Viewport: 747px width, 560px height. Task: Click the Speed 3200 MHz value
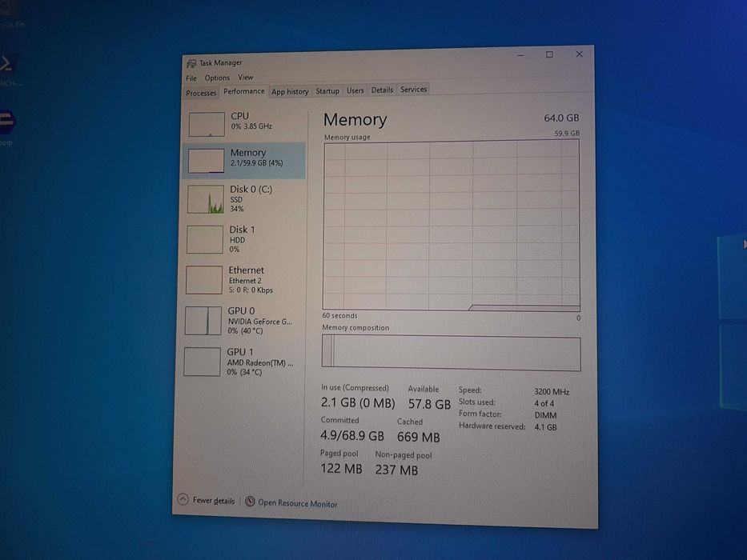(x=552, y=392)
